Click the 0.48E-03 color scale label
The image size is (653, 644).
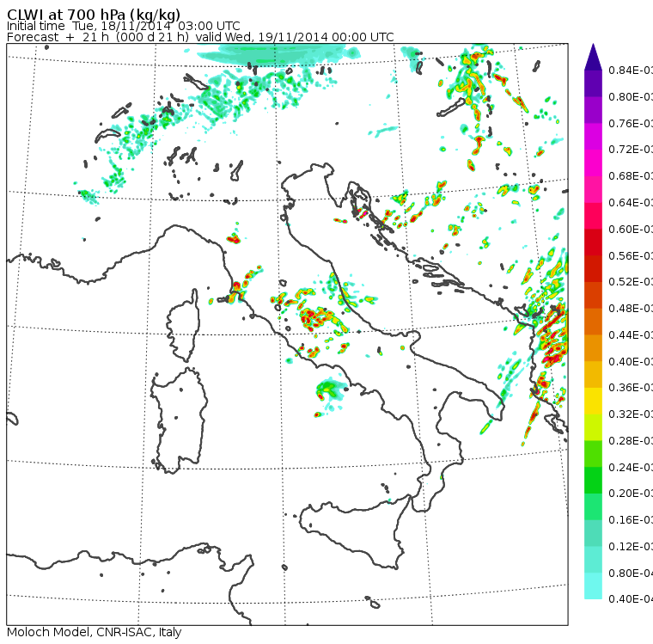pos(631,309)
